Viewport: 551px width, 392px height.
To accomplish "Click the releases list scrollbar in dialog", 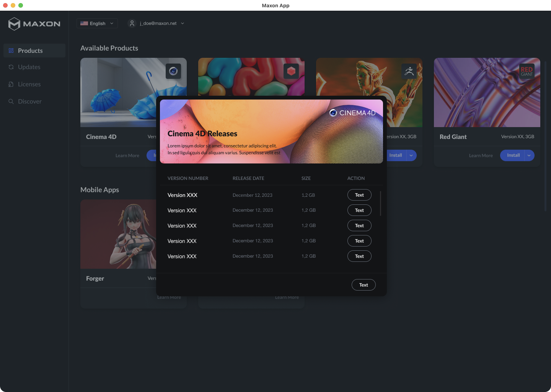I will pyautogui.click(x=380, y=204).
